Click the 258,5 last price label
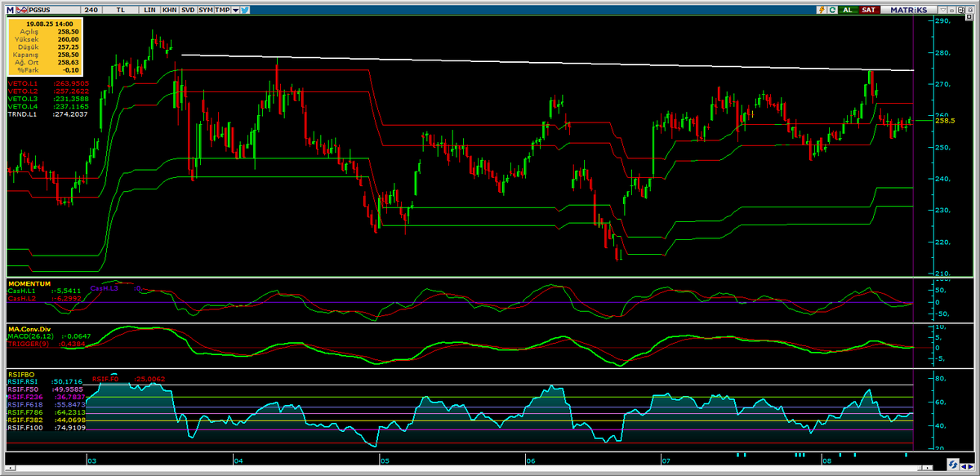Screen dimensions: 980x476 click(944, 120)
